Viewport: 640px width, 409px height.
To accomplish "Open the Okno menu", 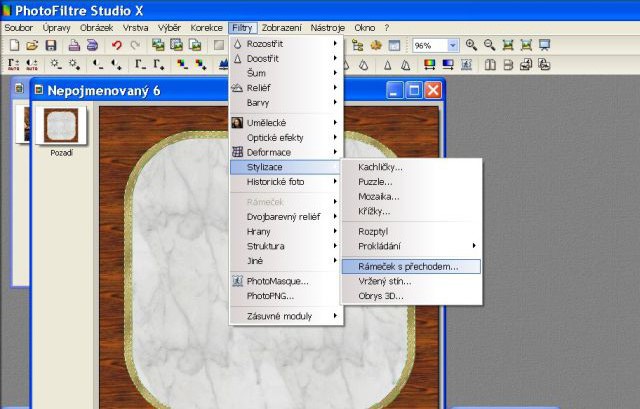I will click(364, 28).
